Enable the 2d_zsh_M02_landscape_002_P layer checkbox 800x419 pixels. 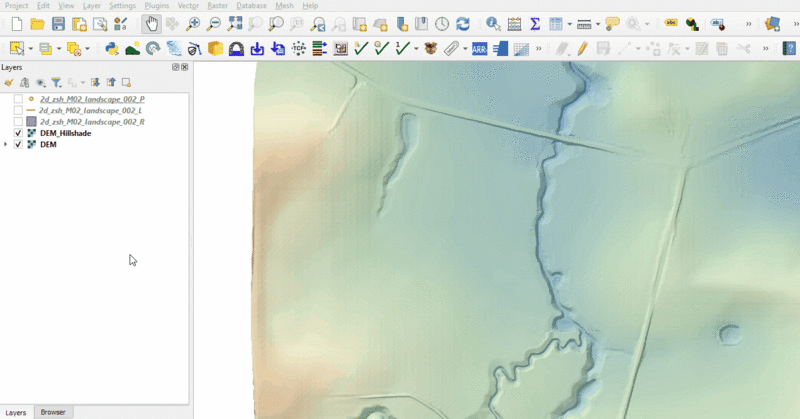18,100
